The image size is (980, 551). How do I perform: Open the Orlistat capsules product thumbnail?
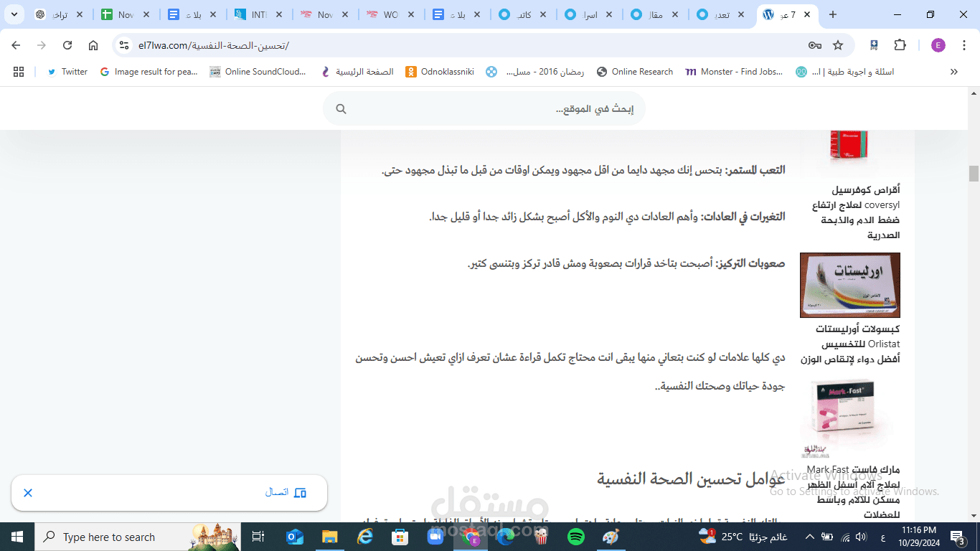click(849, 285)
